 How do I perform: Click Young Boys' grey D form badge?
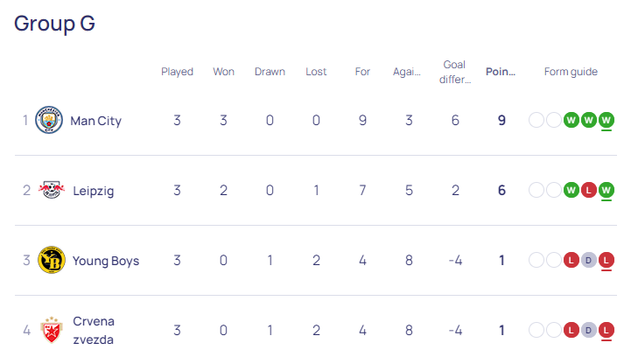pyautogui.click(x=589, y=260)
